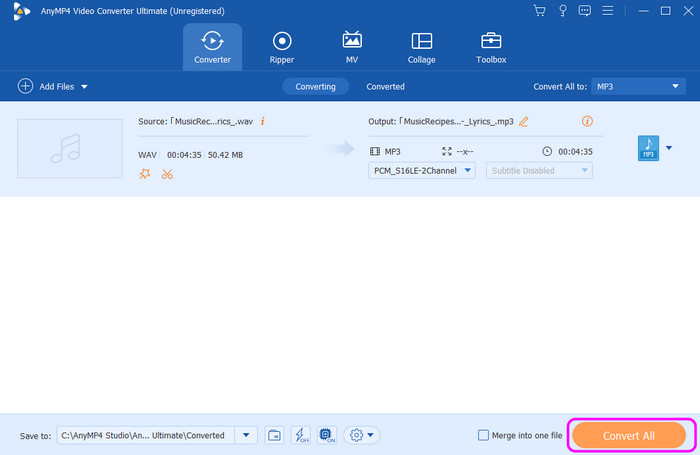The image size is (700, 455).
Task: Open the Subtitle Disabled dropdown
Action: coord(539,171)
